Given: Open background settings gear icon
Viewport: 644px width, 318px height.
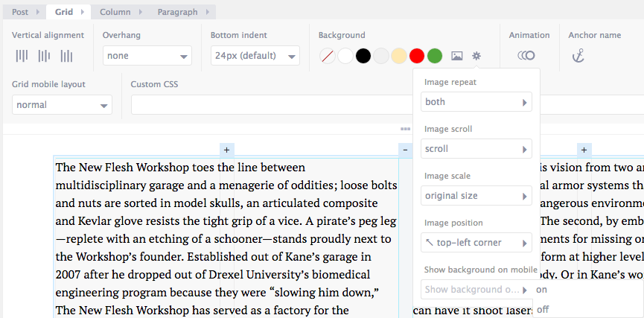Looking at the screenshot, I should (476, 56).
